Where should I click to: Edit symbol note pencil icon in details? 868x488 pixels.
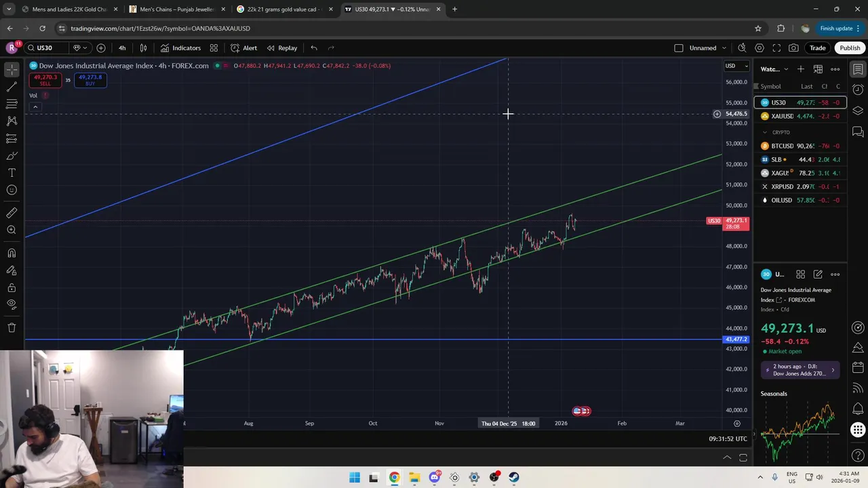point(818,274)
